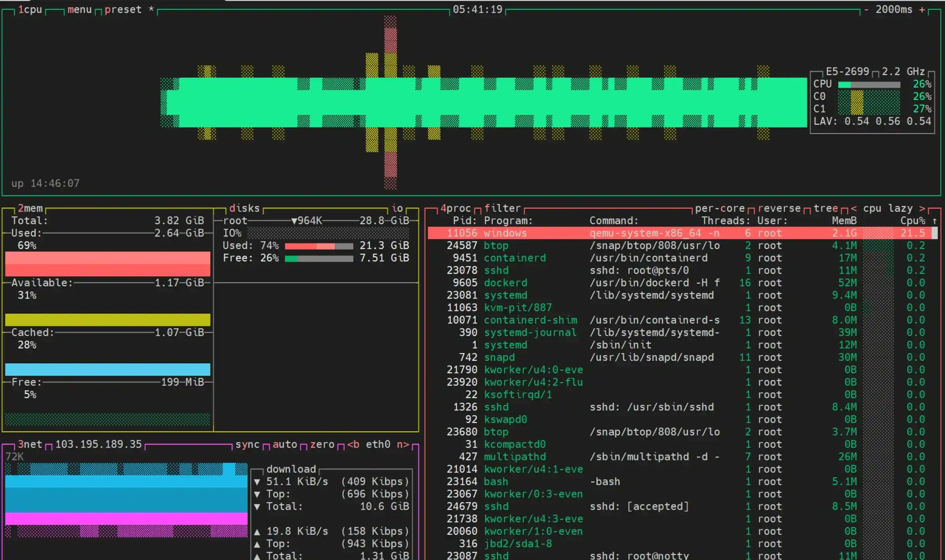Screen dimensions: 945x560
Task: Click the Pid: column header
Action: click(465, 221)
